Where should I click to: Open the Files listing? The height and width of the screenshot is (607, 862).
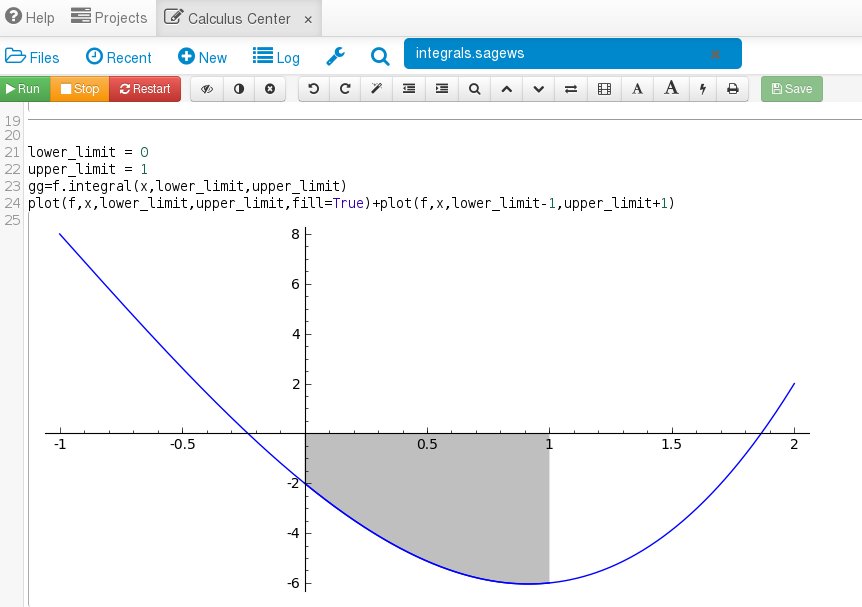click(x=33, y=57)
